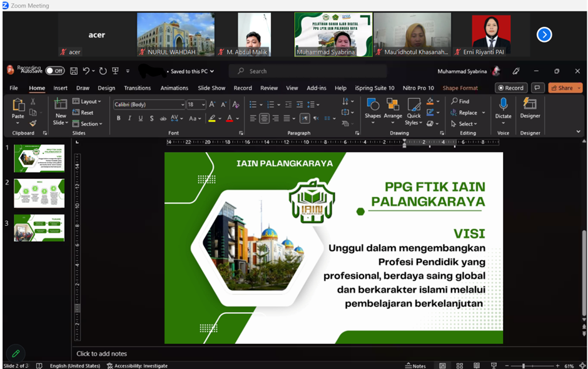
Task: Switch to Reading View
Action: 477,366
